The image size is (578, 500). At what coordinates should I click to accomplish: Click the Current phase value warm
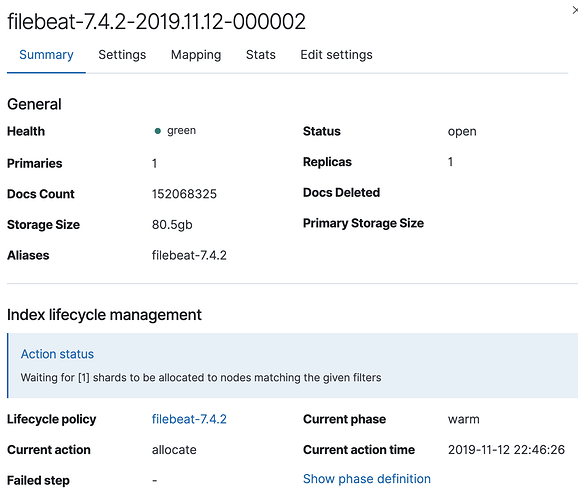[x=464, y=419]
